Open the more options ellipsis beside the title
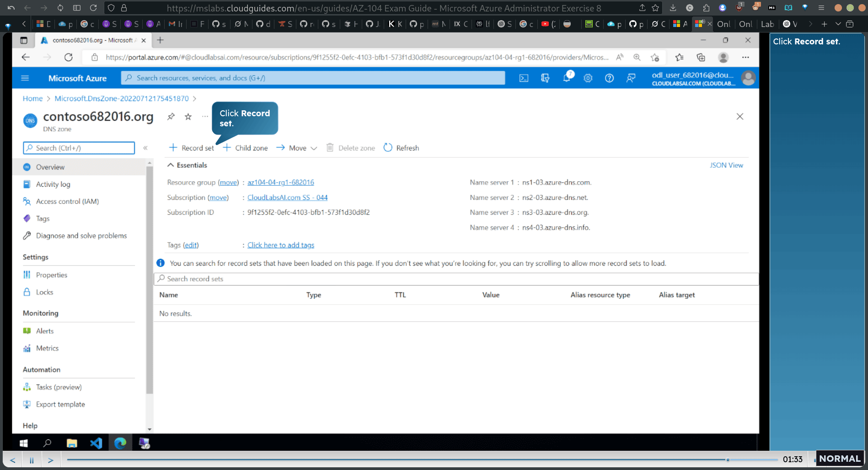868x470 pixels. click(205, 116)
